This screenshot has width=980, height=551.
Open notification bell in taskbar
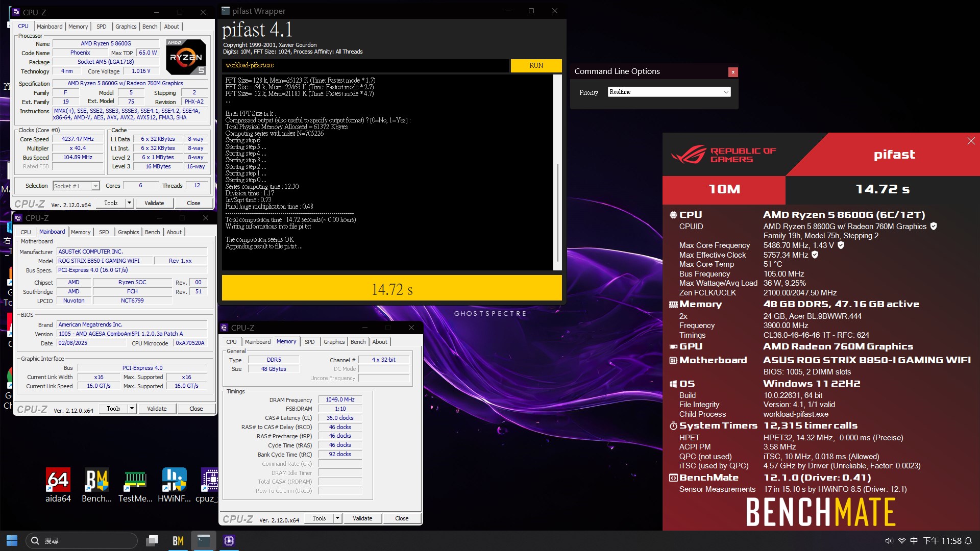tap(968, 541)
